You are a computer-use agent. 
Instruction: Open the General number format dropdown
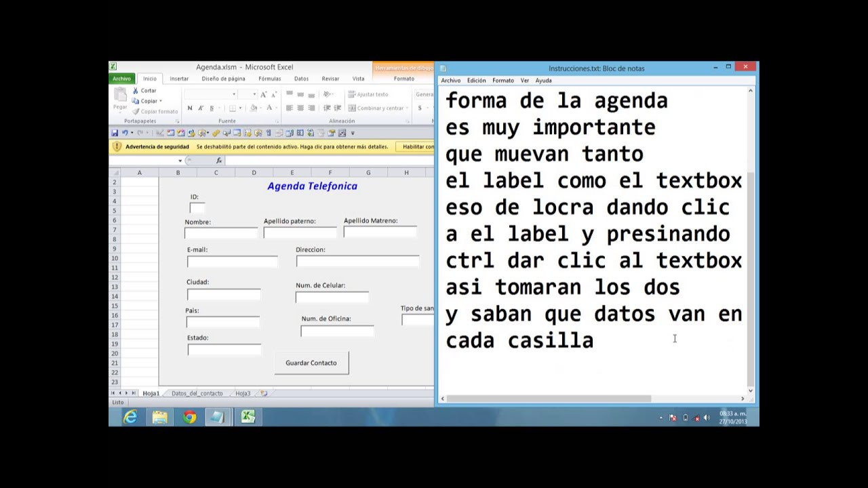[x=425, y=94]
